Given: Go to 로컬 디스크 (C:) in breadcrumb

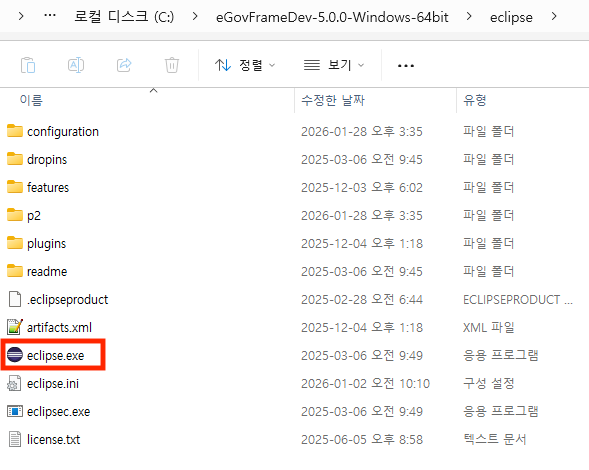Looking at the screenshot, I should 124,17.
